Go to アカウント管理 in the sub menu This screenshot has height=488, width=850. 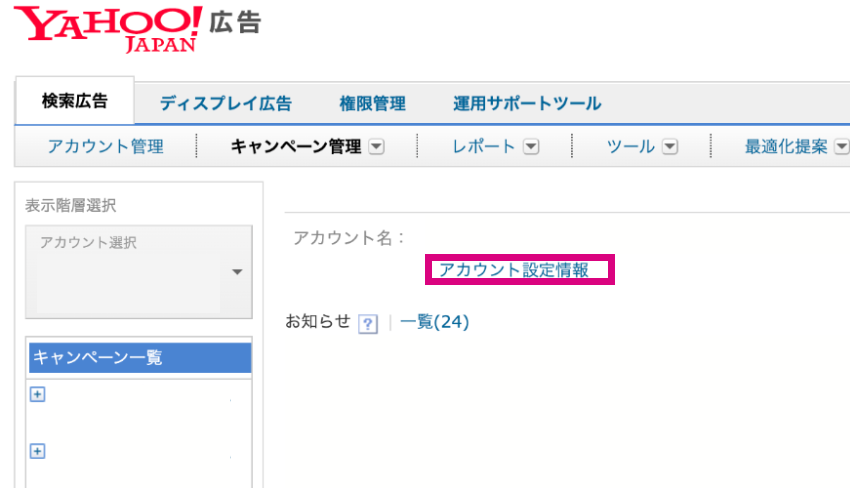click(x=106, y=146)
